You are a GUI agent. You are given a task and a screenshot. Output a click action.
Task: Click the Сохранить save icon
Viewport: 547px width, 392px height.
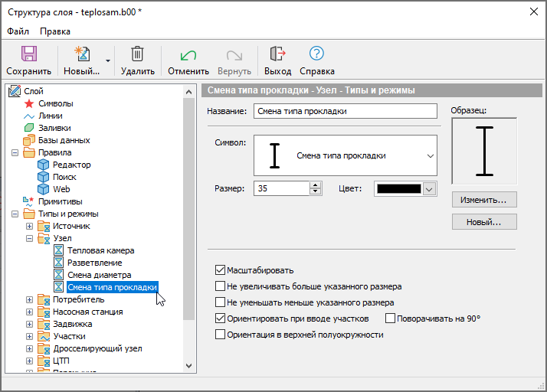[29, 54]
